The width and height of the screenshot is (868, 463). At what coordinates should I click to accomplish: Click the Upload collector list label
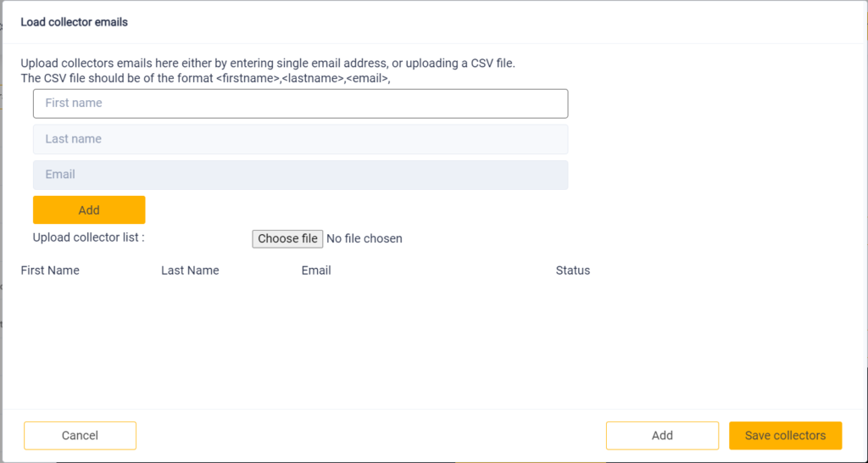[x=88, y=237]
